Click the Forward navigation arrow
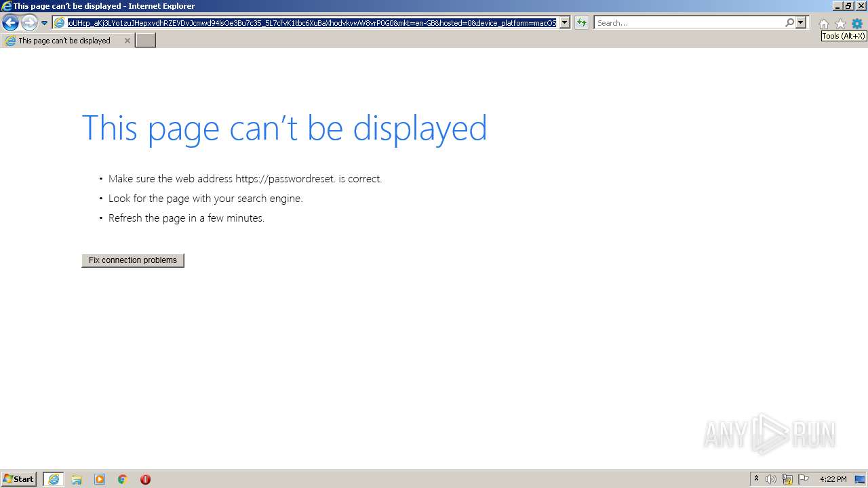This screenshot has width=868, height=488. tap(29, 22)
